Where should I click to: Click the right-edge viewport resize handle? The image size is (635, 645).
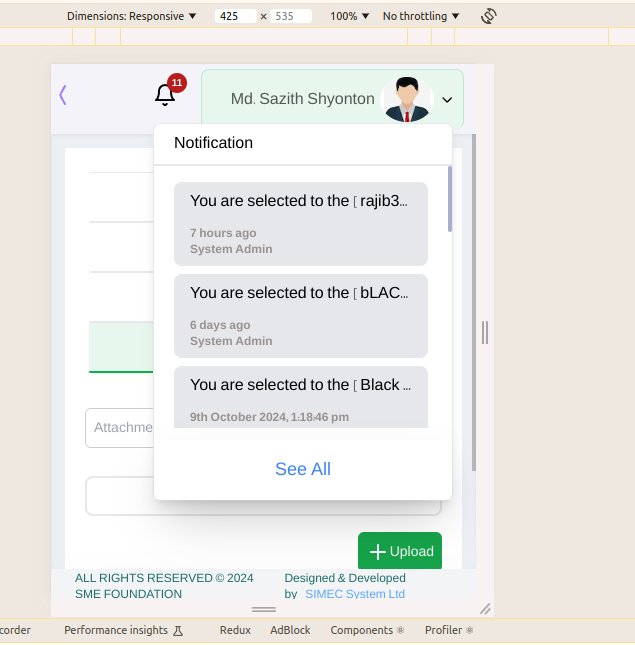[485, 332]
